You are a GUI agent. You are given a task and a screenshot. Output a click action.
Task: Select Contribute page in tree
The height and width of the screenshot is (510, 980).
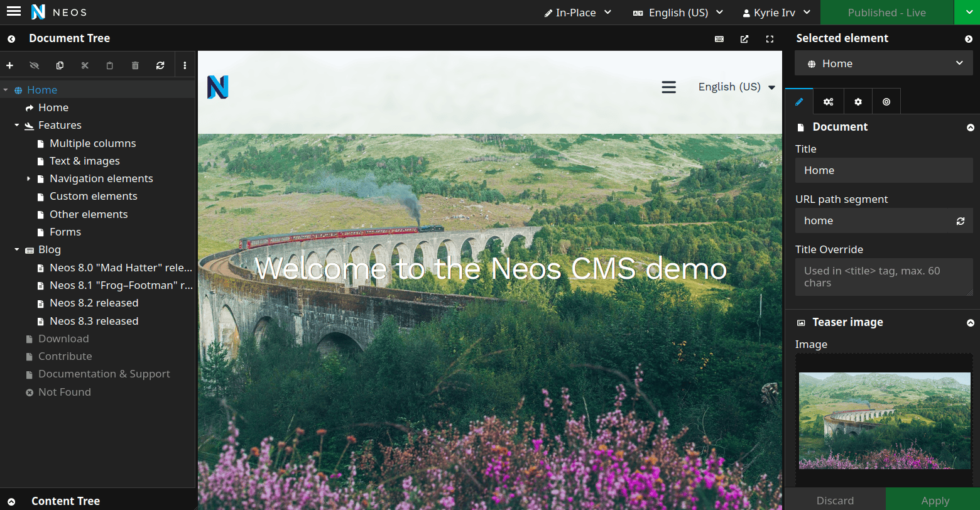pos(65,356)
